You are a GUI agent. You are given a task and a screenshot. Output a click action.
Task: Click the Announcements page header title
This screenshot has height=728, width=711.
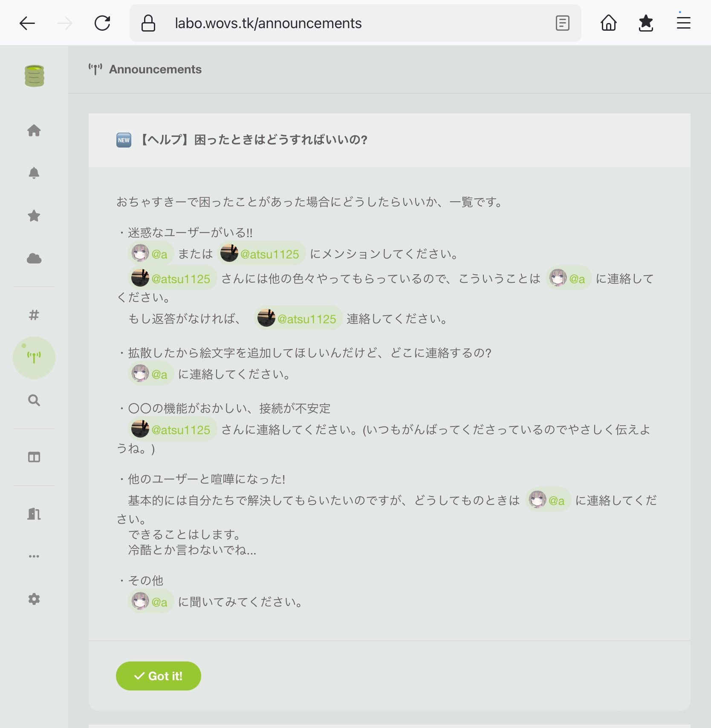coord(155,70)
